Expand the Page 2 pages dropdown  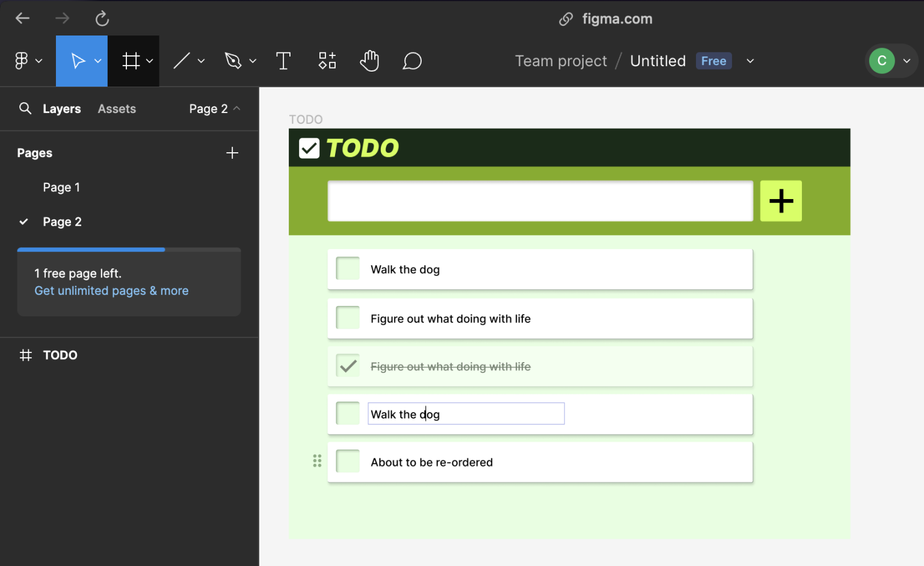click(x=214, y=109)
